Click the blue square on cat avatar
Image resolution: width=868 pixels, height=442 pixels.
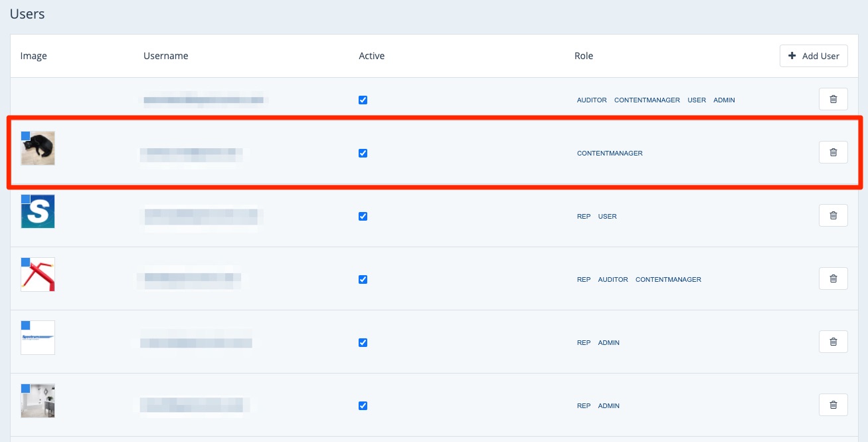click(x=26, y=136)
